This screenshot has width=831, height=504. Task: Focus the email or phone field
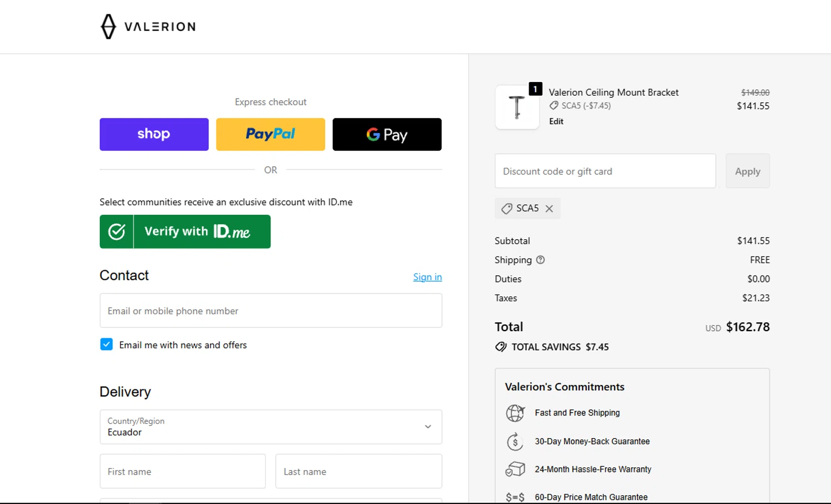coord(271,311)
